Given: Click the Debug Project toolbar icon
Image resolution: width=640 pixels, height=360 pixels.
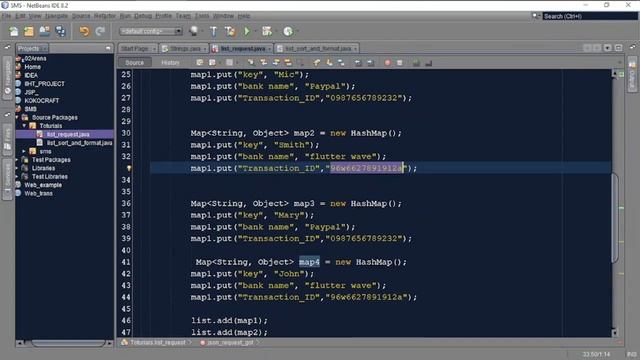Looking at the screenshot, I should tap(267, 31).
